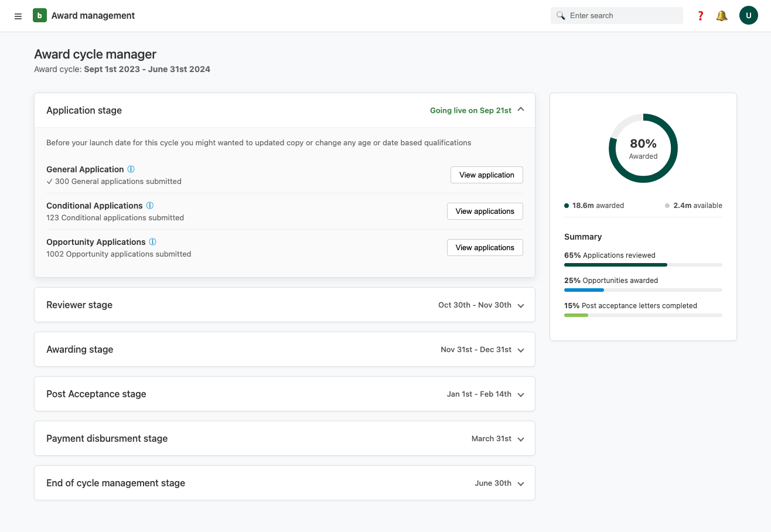The width and height of the screenshot is (771, 532).
Task: Click 'Oct 30th - Nov 30th' date range
Action: [475, 305]
